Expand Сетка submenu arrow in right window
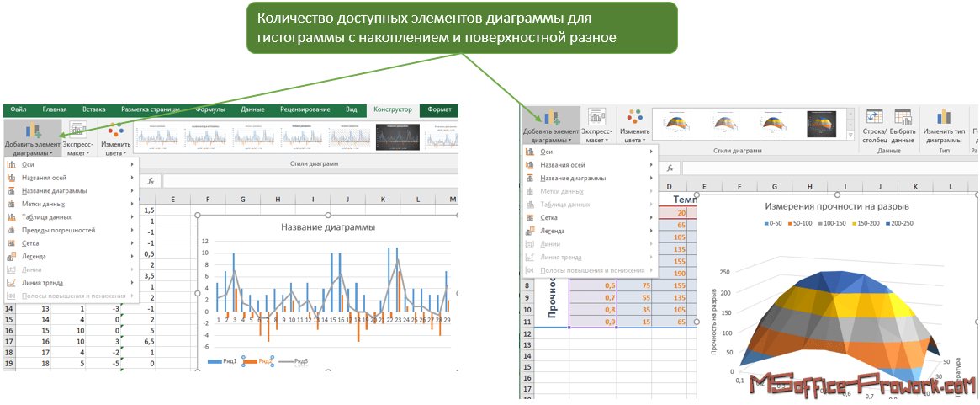This screenshot has width=980, height=405. (650, 218)
